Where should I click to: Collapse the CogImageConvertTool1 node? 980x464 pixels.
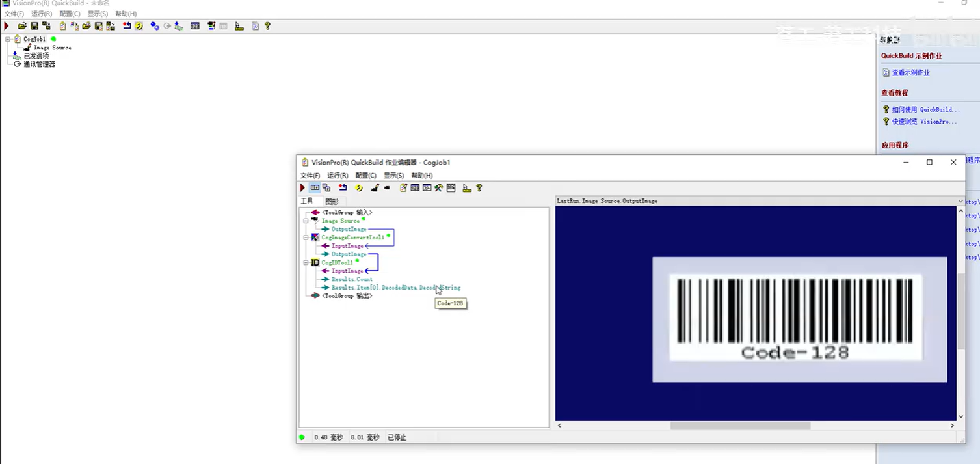[306, 238]
